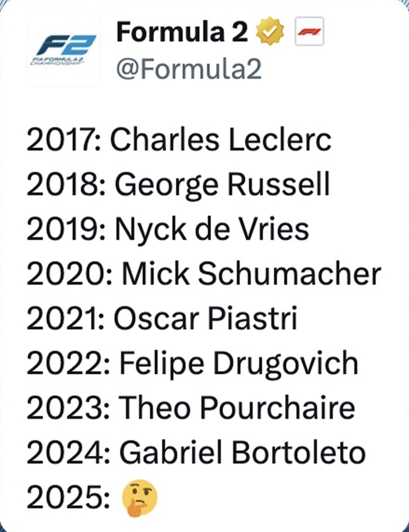Viewport: 409px width, 532px height.
Task: Click the name Oscar Piastri
Action: pos(205,319)
